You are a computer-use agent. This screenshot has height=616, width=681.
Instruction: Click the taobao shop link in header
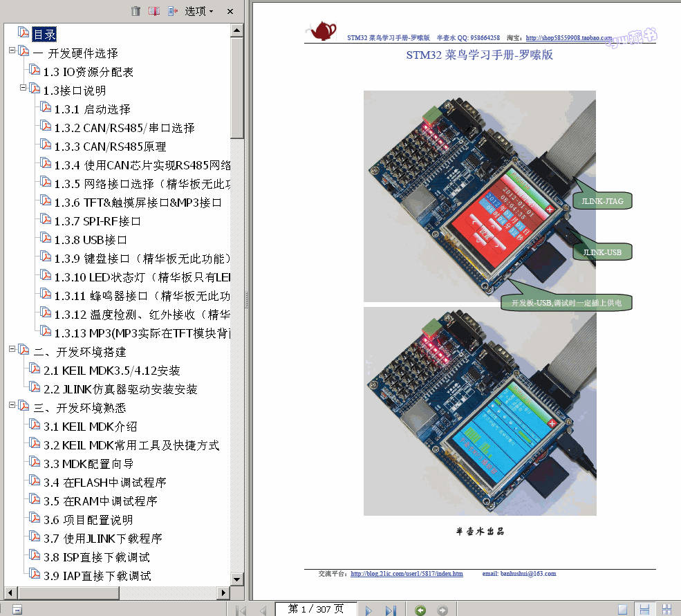tap(569, 38)
